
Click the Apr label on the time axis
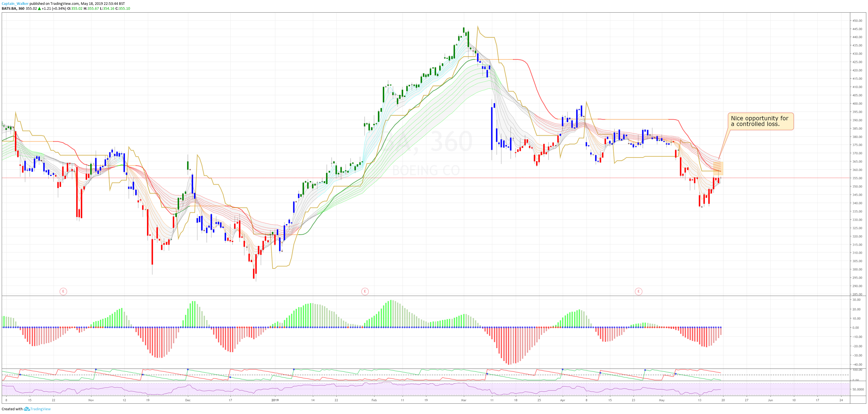click(562, 400)
